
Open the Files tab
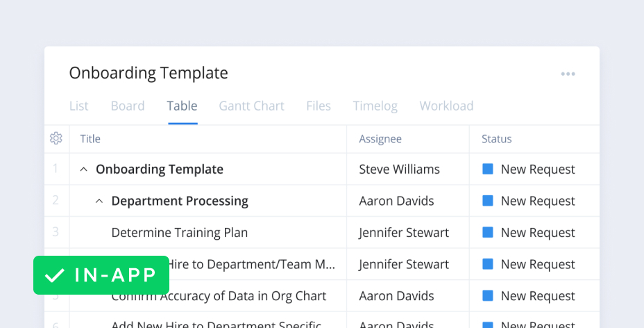(319, 106)
